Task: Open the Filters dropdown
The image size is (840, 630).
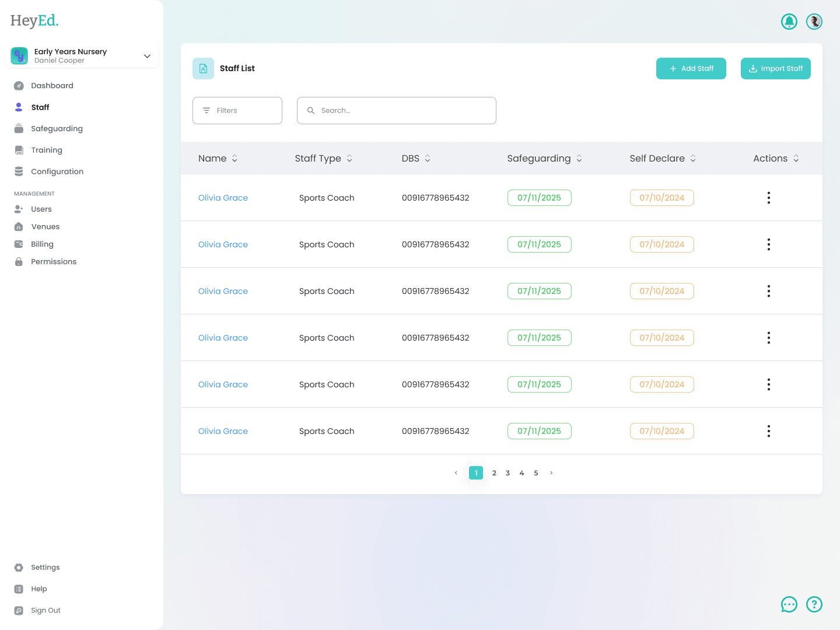Action: click(237, 110)
